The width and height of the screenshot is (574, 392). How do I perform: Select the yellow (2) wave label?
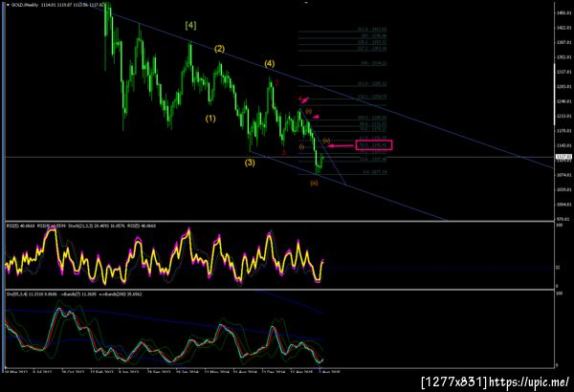tap(219, 49)
